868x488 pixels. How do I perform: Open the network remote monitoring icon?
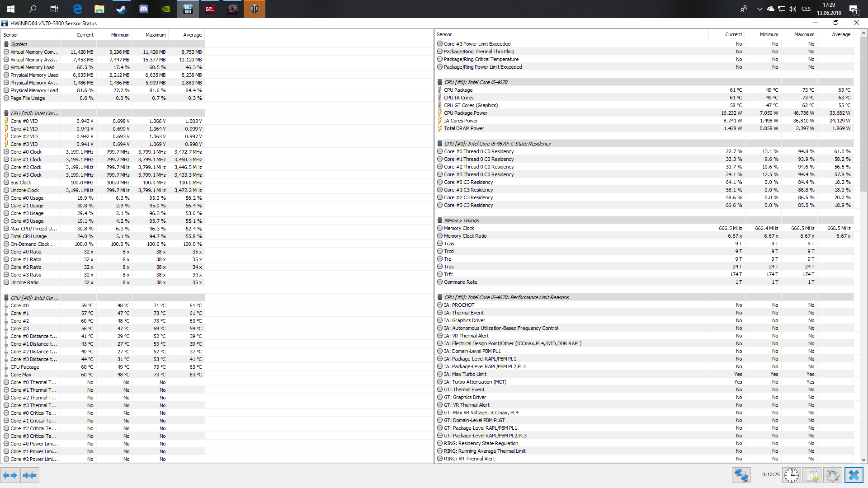click(x=741, y=475)
